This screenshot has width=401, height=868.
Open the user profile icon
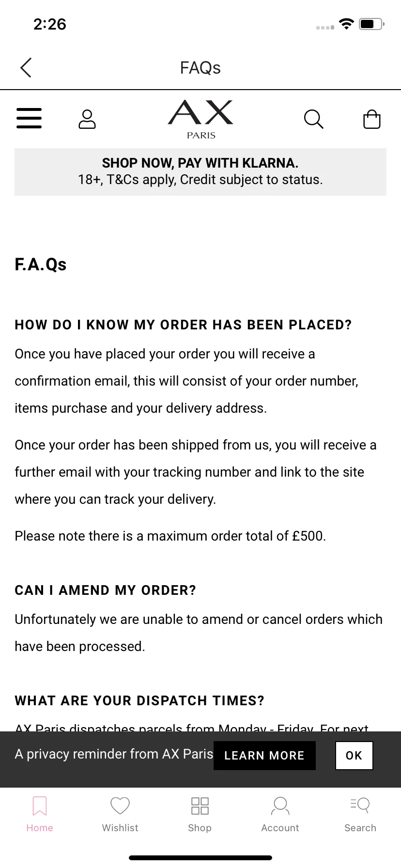pyautogui.click(x=87, y=119)
